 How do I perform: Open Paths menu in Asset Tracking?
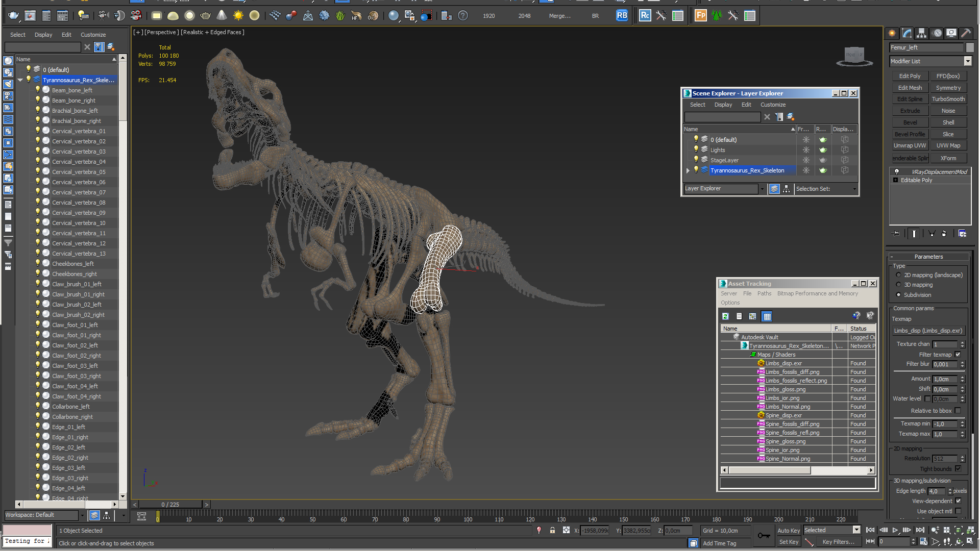(764, 293)
